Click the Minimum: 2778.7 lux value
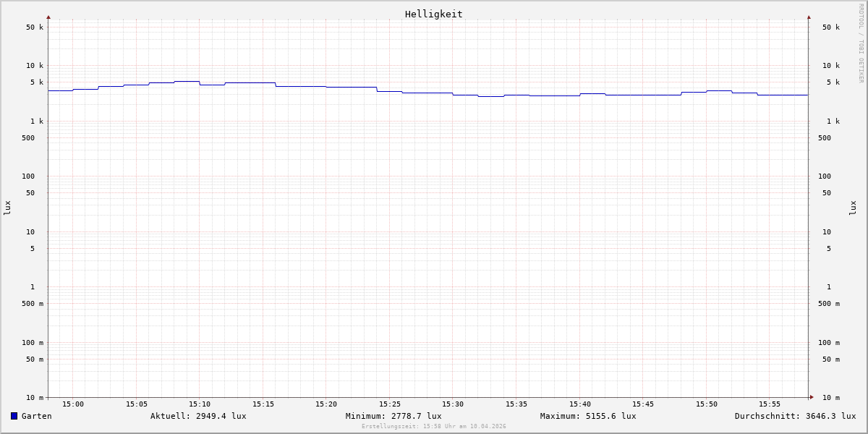 point(393,416)
